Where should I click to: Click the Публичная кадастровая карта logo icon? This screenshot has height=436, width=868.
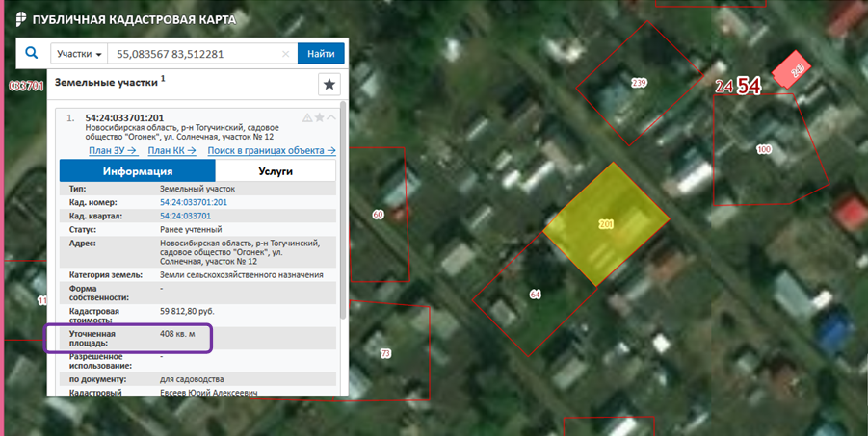[21, 19]
